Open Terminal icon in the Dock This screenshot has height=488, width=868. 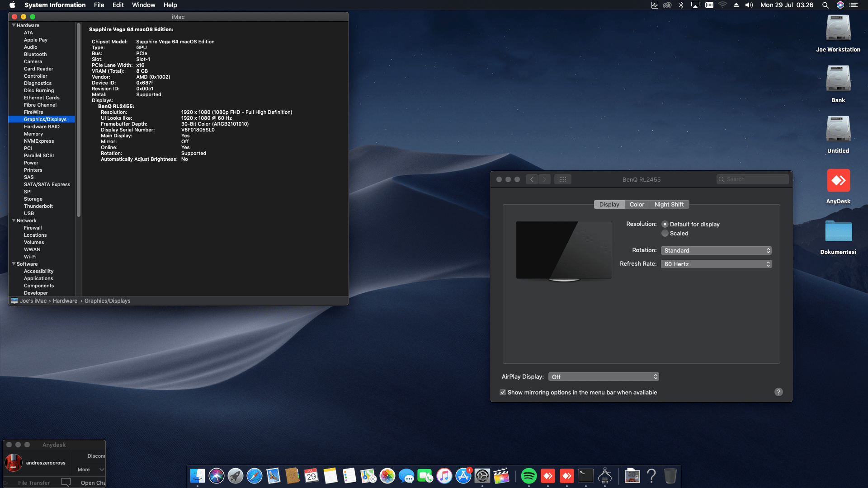coord(586,476)
